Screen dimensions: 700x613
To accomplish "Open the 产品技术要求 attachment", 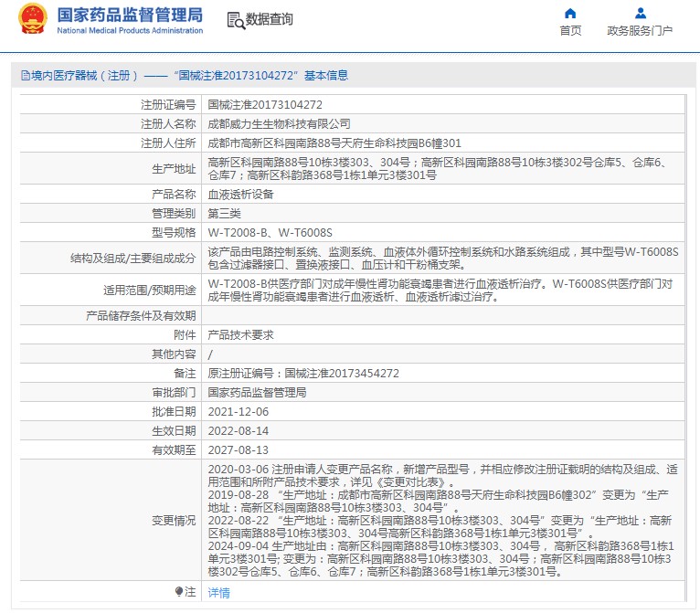I will coord(240,334).
